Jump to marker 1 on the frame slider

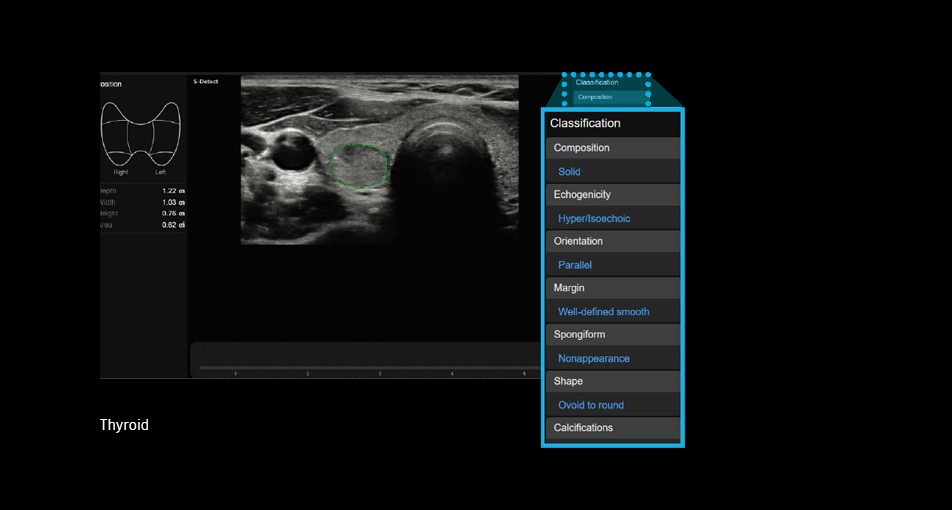pos(236,374)
